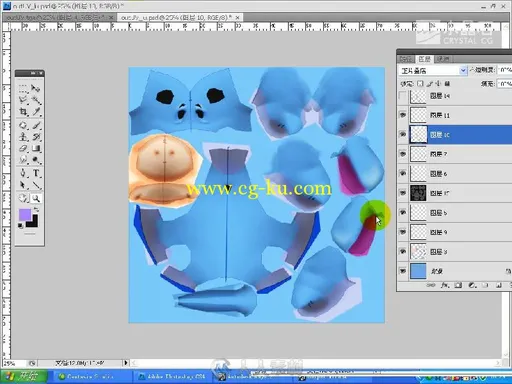Link layers icon at Layers panel bottom

(x=431, y=285)
